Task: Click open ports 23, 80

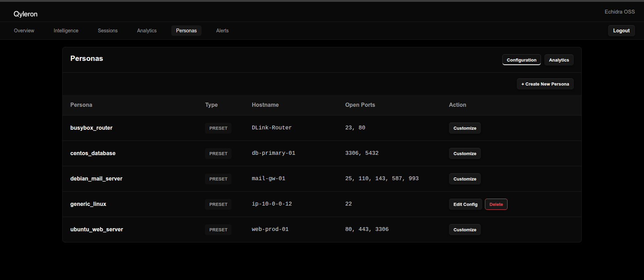Action: [x=355, y=128]
